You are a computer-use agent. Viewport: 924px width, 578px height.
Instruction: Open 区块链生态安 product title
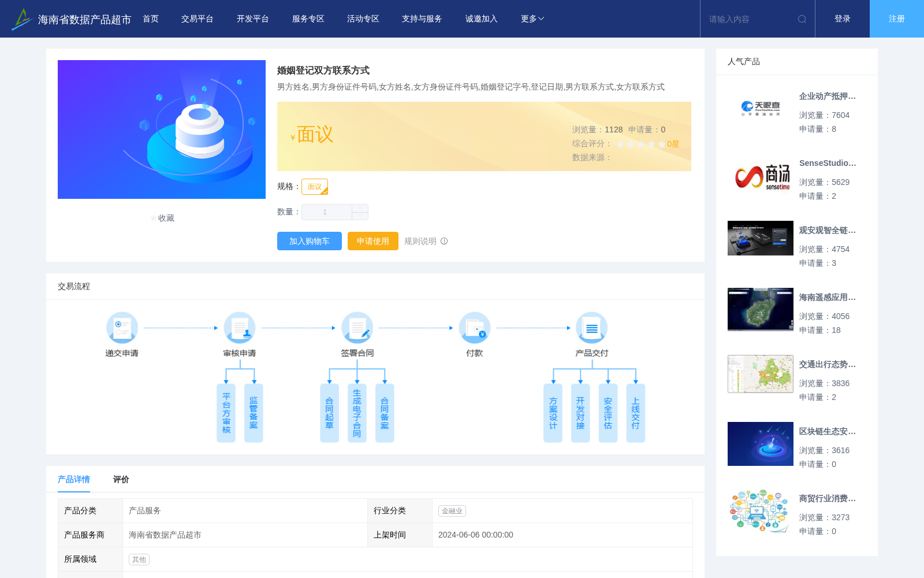click(828, 431)
